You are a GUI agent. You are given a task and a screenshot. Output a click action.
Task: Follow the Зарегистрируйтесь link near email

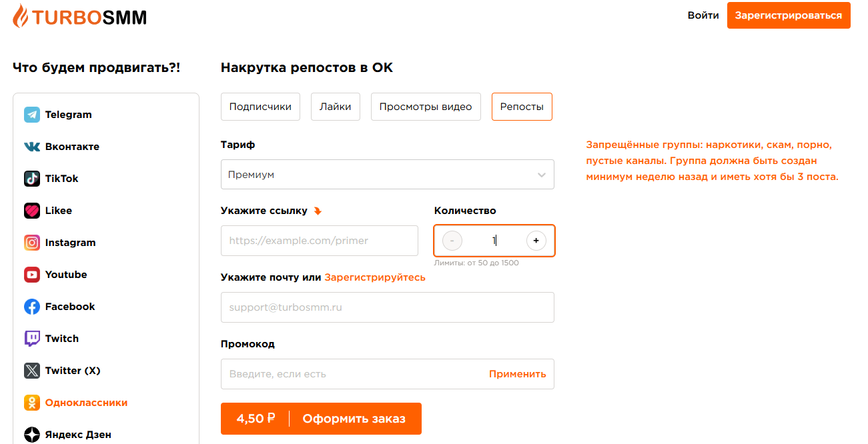point(375,277)
